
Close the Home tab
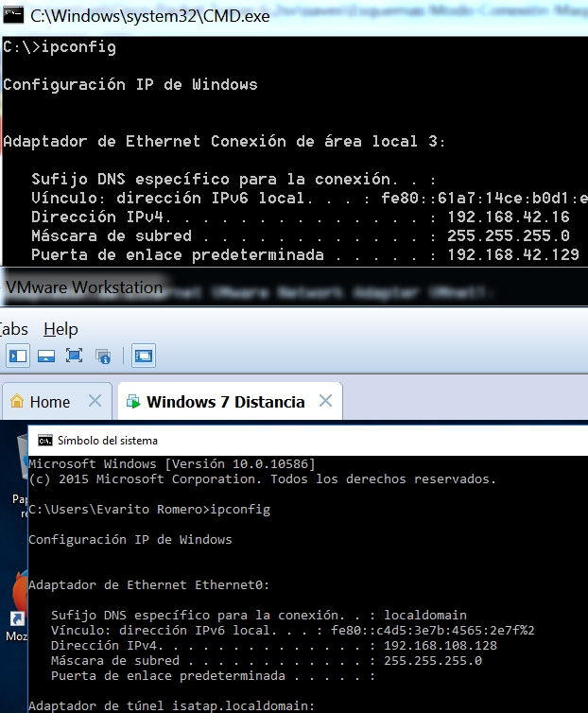pyautogui.click(x=95, y=402)
